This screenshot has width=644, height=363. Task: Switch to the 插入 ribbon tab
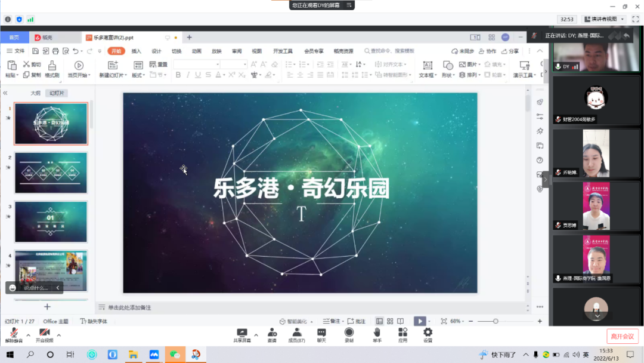tap(136, 51)
